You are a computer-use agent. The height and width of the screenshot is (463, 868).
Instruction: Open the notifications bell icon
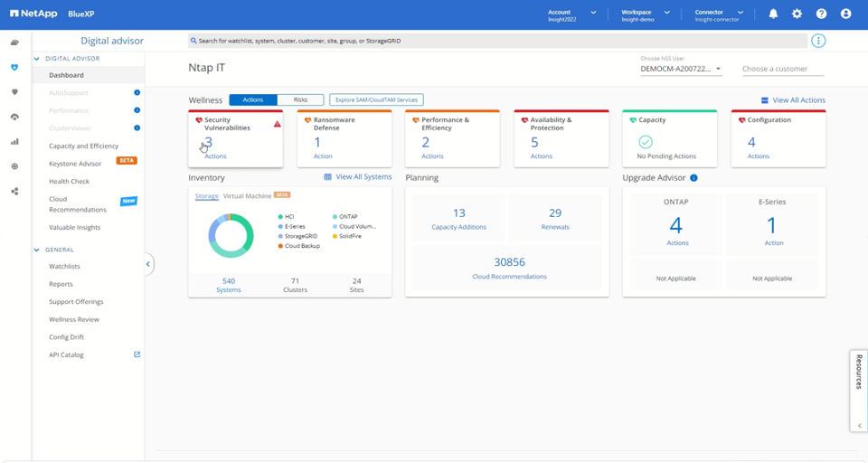(773, 14)
